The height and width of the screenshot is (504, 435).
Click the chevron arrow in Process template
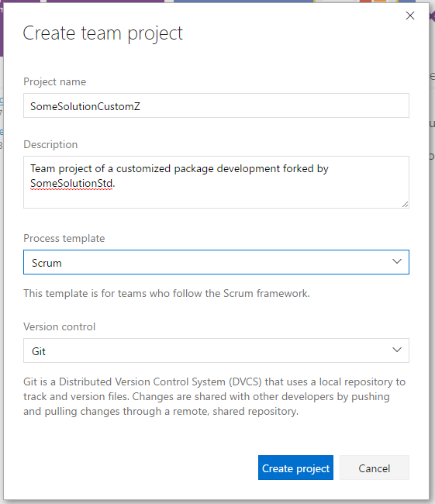(397, 261)
